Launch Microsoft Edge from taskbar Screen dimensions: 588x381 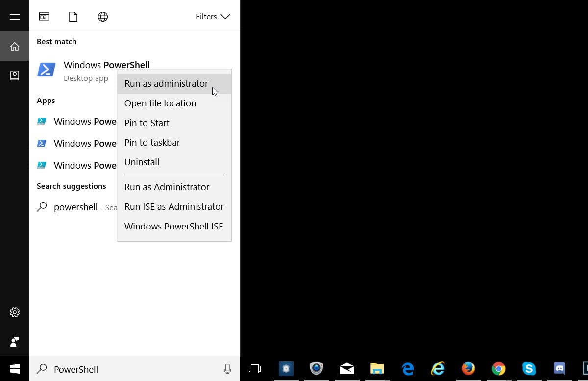click(x=407, y=369)
